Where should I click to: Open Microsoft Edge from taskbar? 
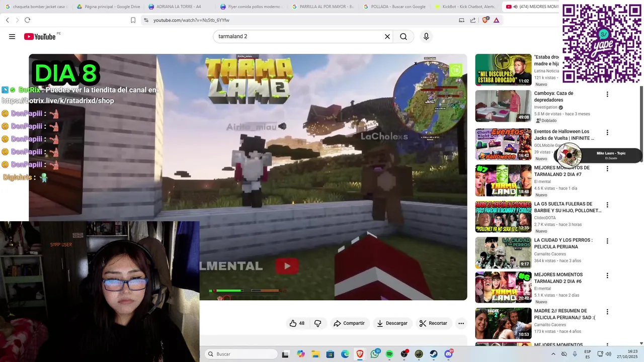coord(345,354)
